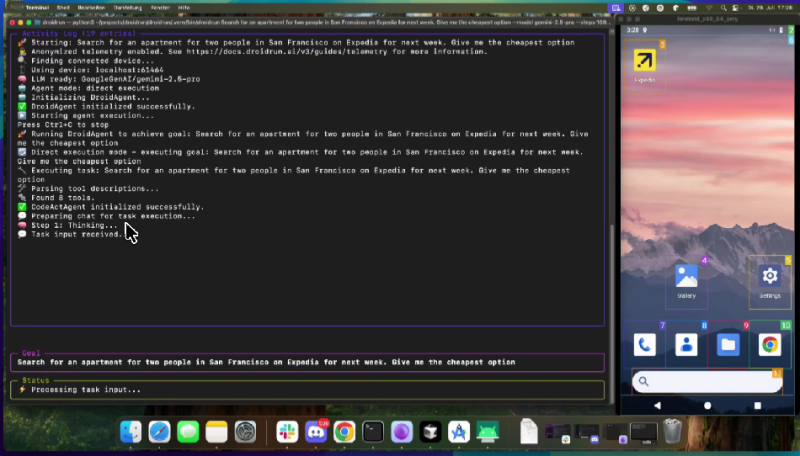Viewport: 800px width, 456px height.
Task: Open the Expedia app on the phone
Action: click(x=645, y=61)
